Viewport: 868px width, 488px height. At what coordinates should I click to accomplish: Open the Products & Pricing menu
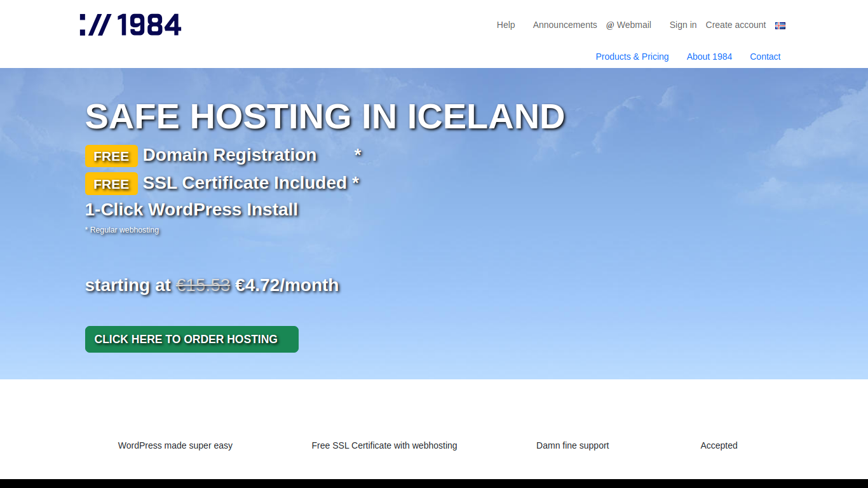coord(632,57)
